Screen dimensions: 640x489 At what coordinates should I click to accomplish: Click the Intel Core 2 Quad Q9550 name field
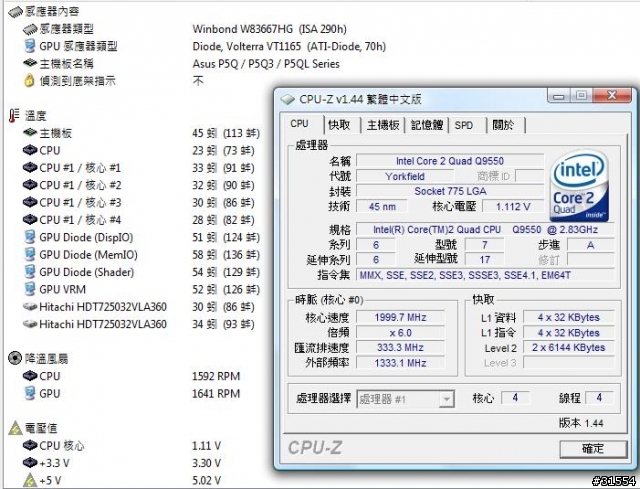(x=450, y=161)
